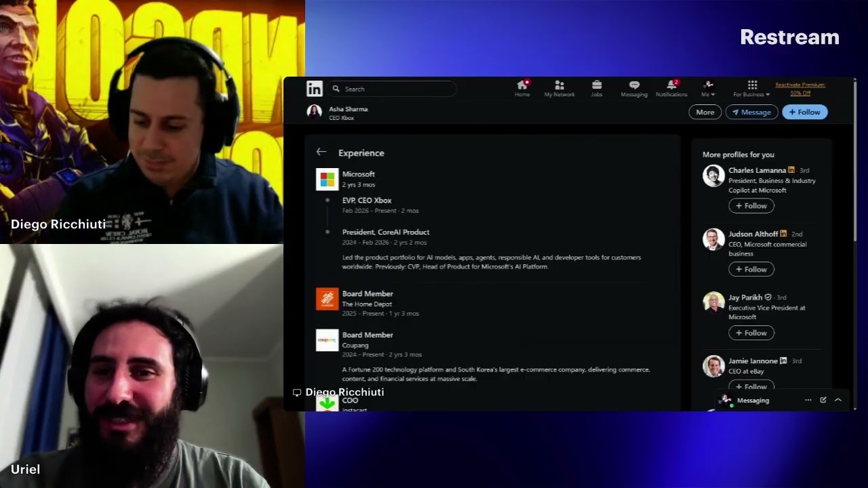This screenshot has width=868, height=488.
Task: Follow Charles Lamanna
Action: click(x=751, y=206)
